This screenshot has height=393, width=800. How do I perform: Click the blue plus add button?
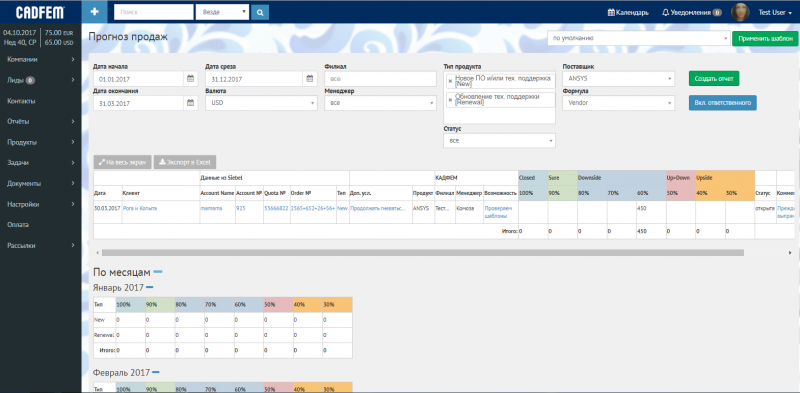pos(94,12)
